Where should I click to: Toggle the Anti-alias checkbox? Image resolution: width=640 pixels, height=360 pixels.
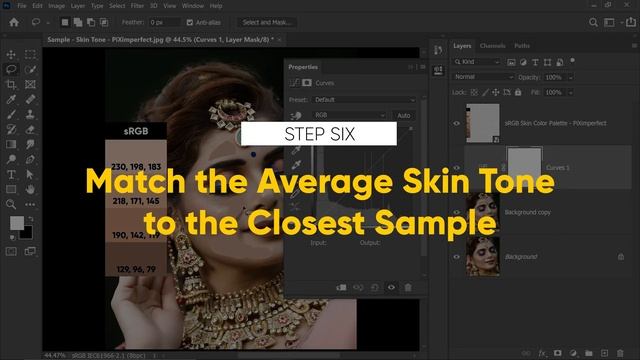pyautogui.click(x=190, y=22)
